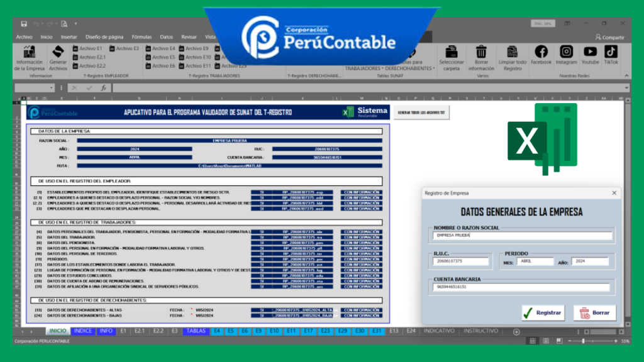Click the Redo icon in quick access toolbar
This screenshot has height=362, width=644.
click(50, 24)
